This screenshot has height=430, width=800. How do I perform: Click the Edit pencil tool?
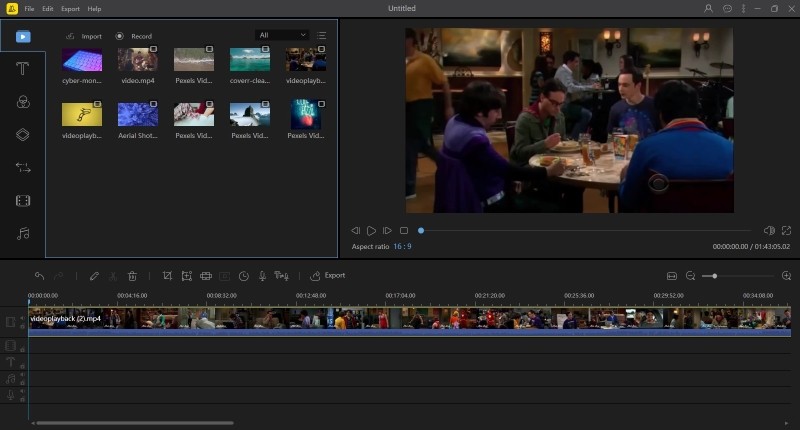(x=94, y=276)
